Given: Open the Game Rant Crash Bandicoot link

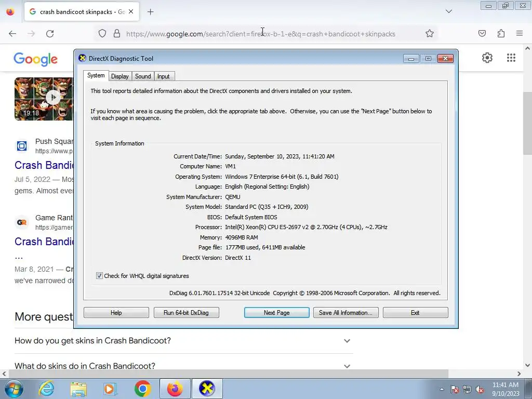Looking at the screenshot, I should tap(44, 242).
